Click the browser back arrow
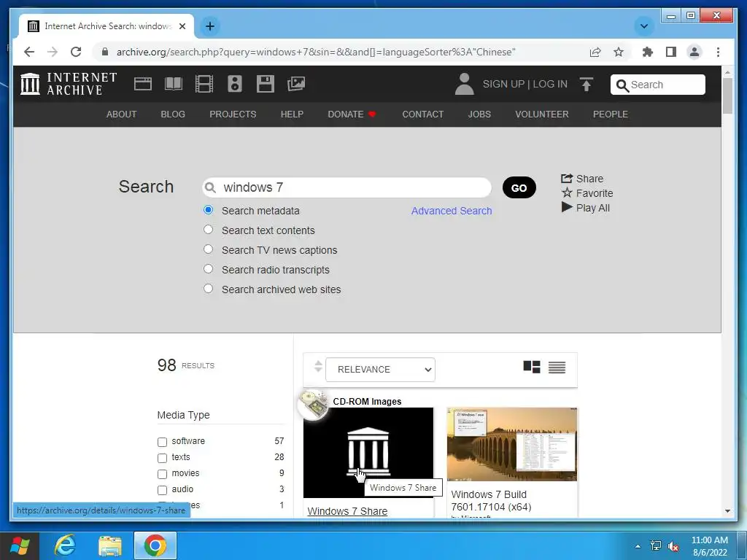Screen dimensions: 747x560 [x=29, y=52]
